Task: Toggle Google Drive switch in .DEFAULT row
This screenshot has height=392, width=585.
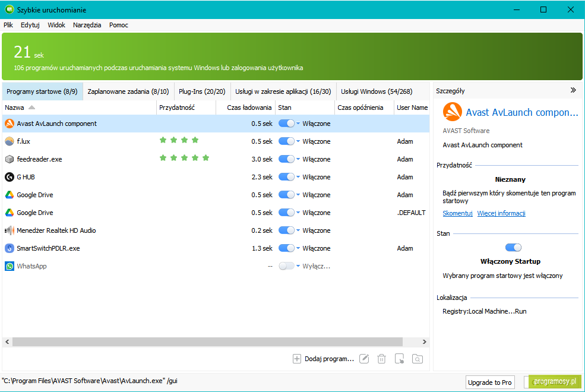Action: click(286, 213)
